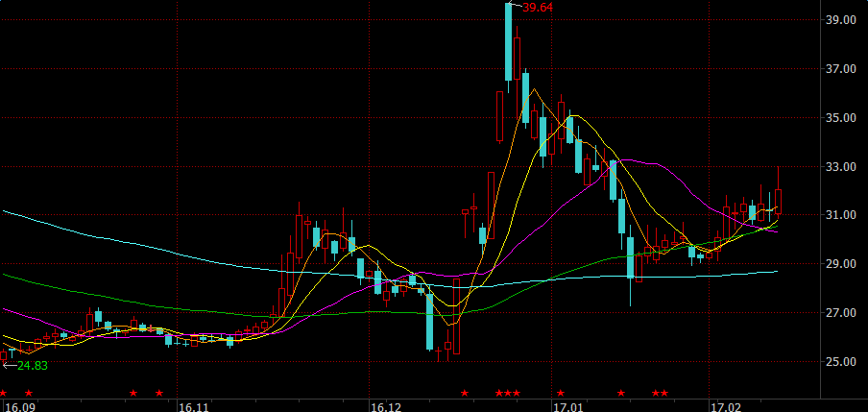Select the 27.00 price axis label

click(841, 313)
